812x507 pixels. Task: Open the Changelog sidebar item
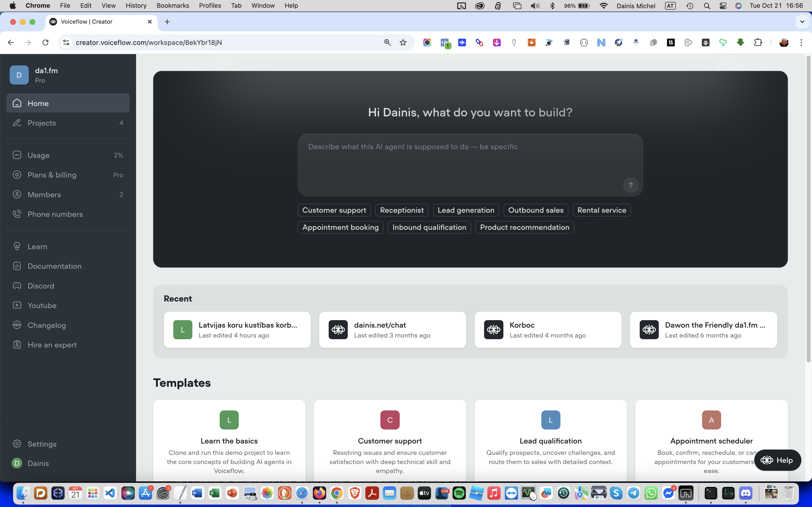point(47,325)
